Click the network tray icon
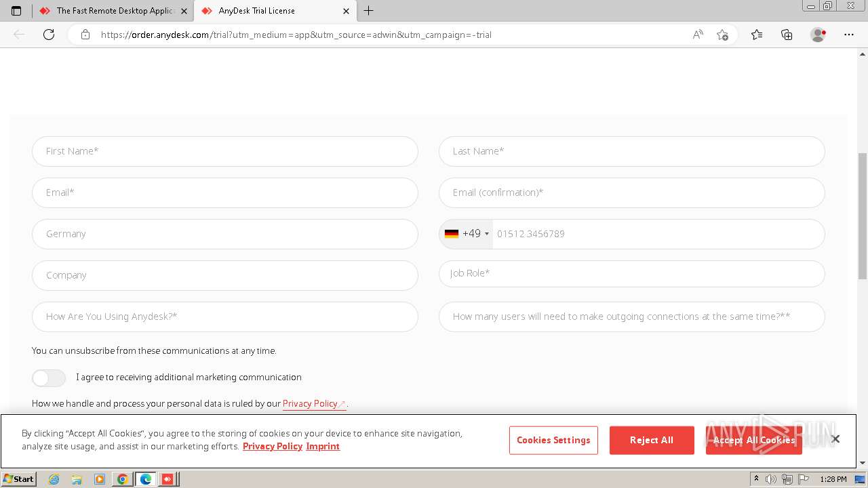This screenshot has width=868, height=488. coord(787,479)
